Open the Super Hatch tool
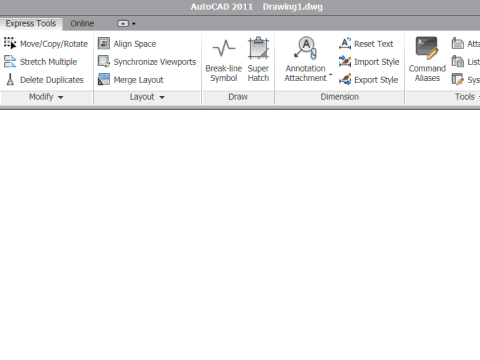The height and width of the screenshot is (360, 480). pyautogui.click(x=258, y=60)
